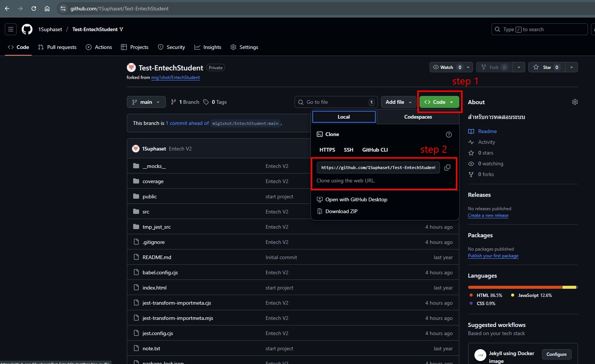Open the browser home page
The width and height of the screenshot is (595, 364).
[47, 9]
